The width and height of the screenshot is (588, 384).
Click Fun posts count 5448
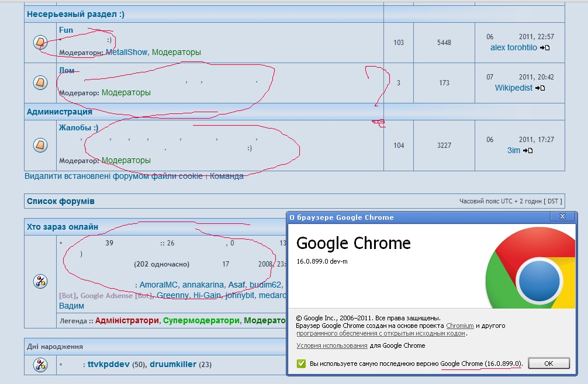pos(444,43)
